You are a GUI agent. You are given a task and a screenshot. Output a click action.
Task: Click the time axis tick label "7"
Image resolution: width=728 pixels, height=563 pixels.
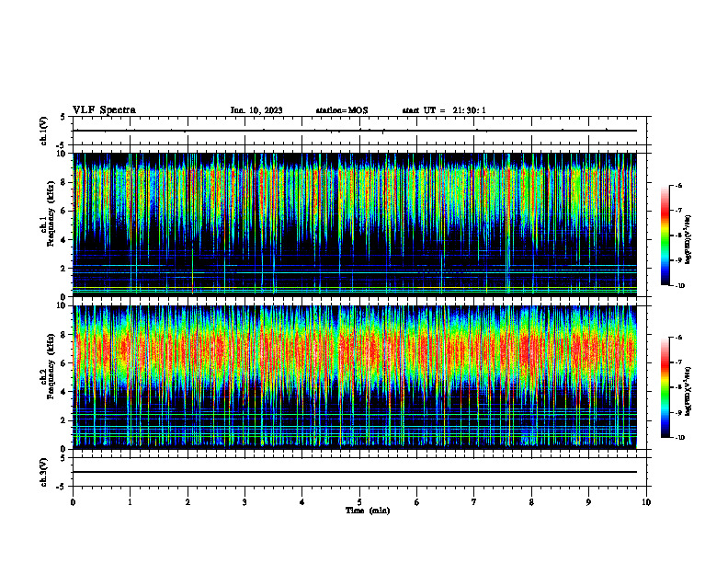point(474,502)
